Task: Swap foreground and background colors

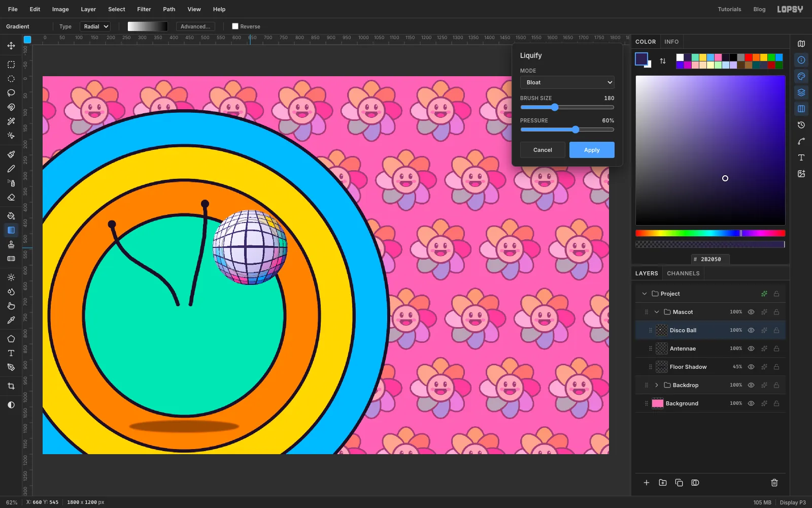Action: (x=663, y=61)
